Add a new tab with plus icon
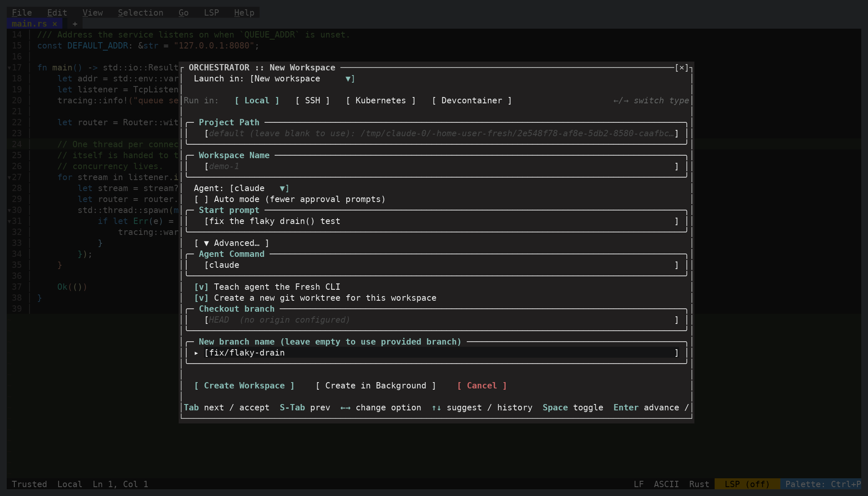This screenshot has width=868, height=496. (75, 24)
